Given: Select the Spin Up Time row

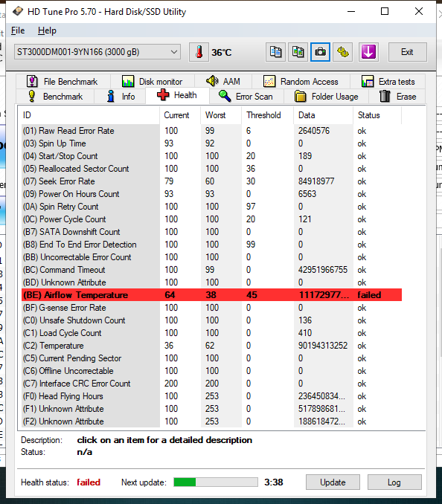Looking at the screenshot, I should 211,143.
